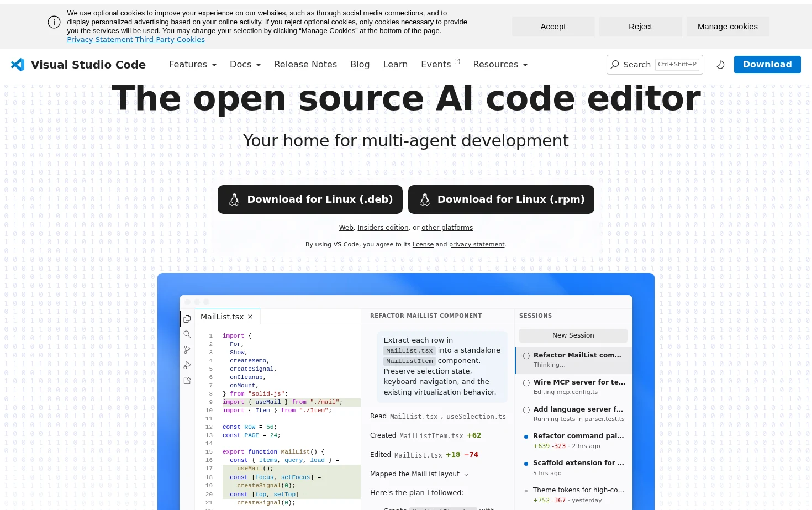This screenshot has height=510, width=812.
Task: Expand the Mapped the MailList layout chevron
Action: click(466, 475)
